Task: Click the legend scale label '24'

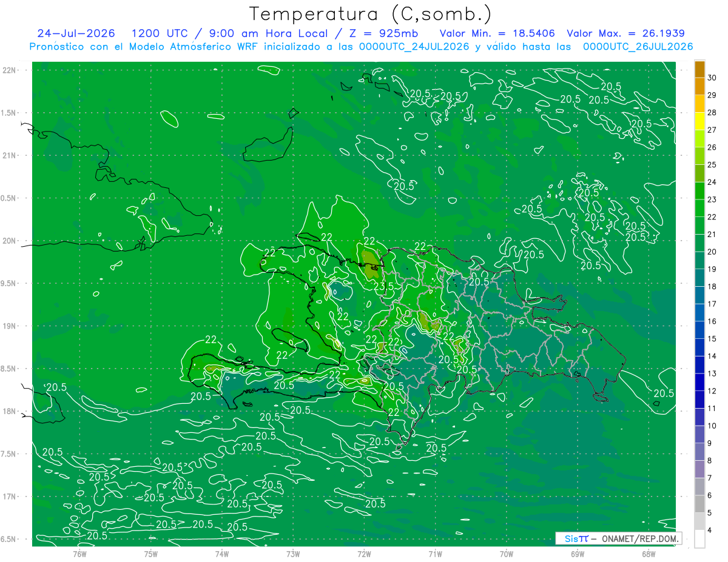Action: click(712, 182)
